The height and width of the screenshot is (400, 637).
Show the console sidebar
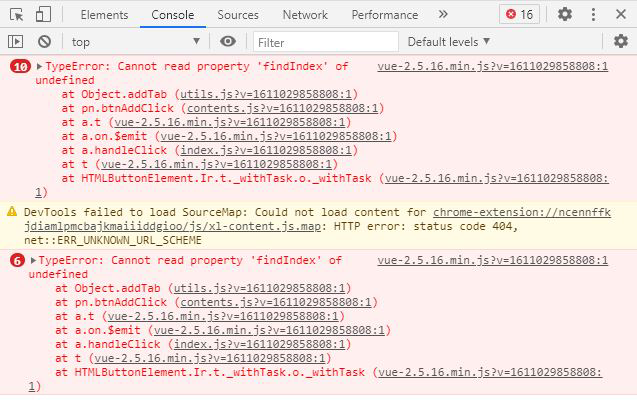click(x=15, y=41)
